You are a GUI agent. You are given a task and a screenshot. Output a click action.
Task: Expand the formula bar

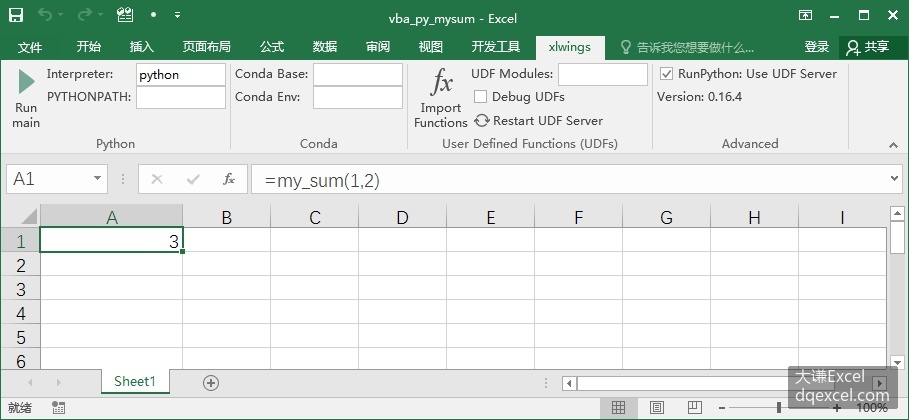click(x=895, y=179)
